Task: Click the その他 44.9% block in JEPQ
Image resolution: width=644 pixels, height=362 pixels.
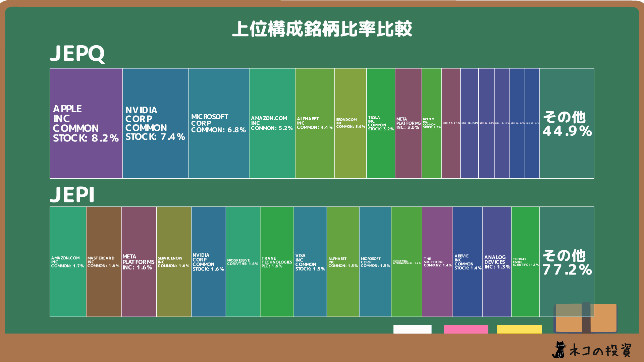Action: pyautogui.click(x=567, y=123)
